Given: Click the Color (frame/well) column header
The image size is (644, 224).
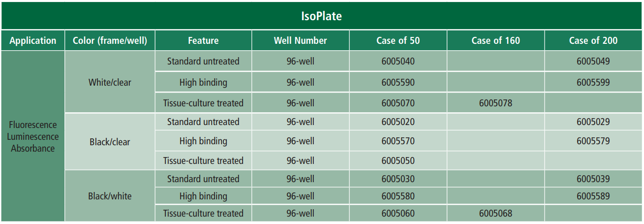Looking at the screenshot, I should pyautogui.click(x=110, y=40).
